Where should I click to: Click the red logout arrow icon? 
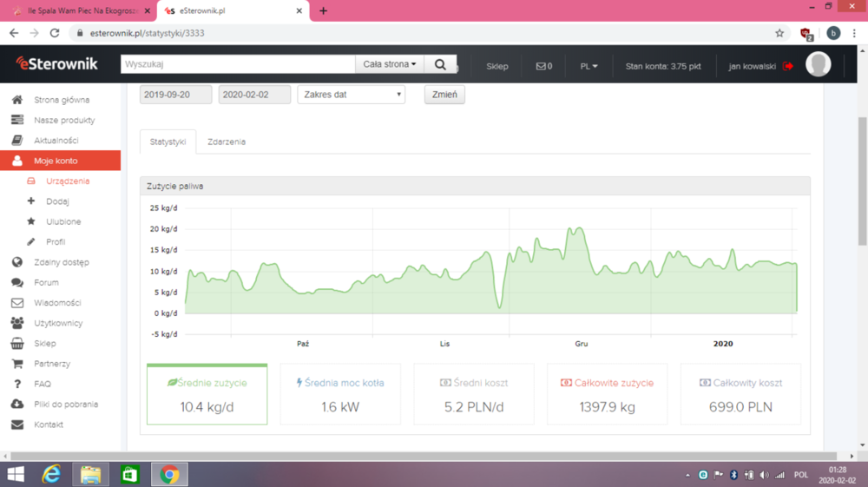click(788, 66)
